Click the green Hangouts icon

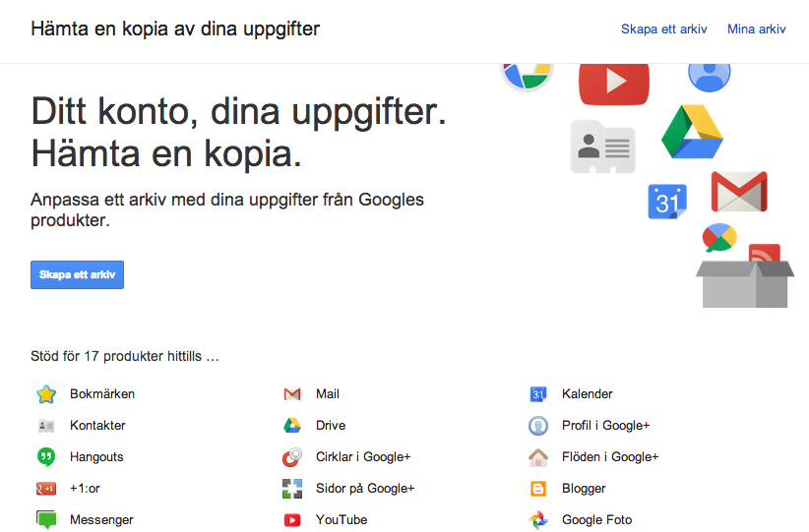[x=46, y=457]
